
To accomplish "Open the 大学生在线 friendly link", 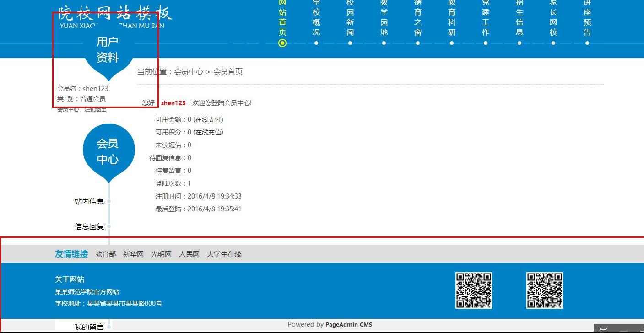I will pyautogui.click(x=224, y=254).
